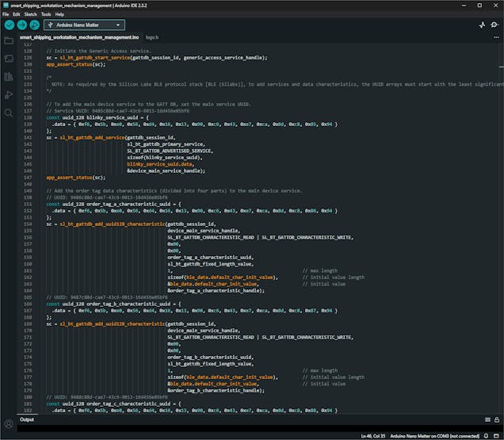Click the user account icon
Image resolution: width=504 pixels, height=440 pixels.
9,424
